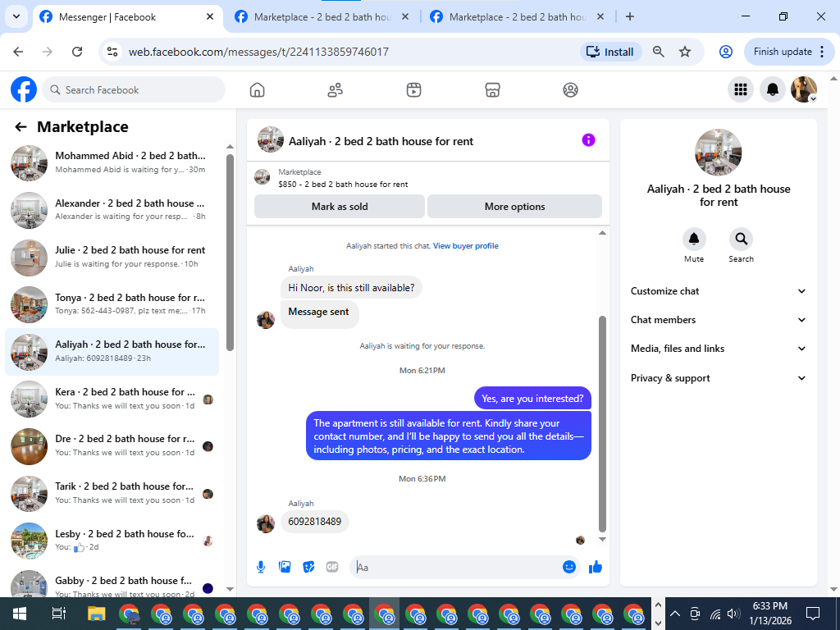Open File Explorer from taskbar

tap(97, 614)
